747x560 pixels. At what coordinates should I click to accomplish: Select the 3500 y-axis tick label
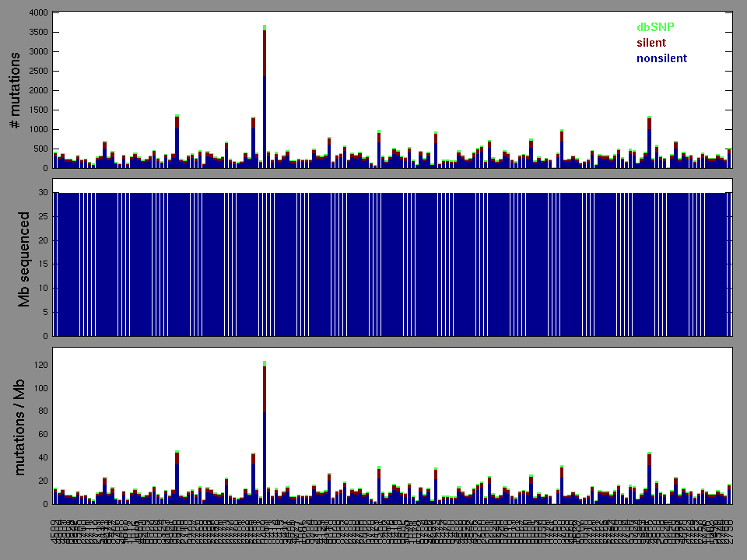point(37,33)
